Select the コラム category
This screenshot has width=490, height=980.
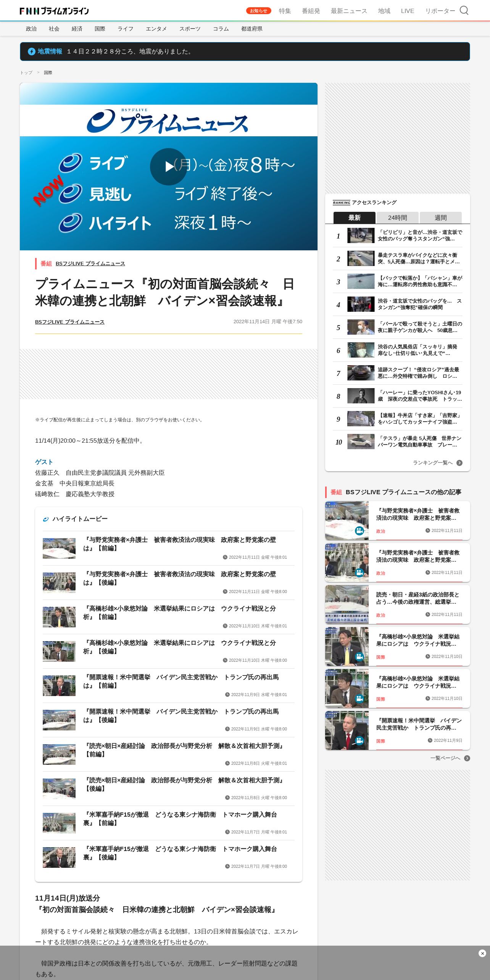tap(221, 29)
